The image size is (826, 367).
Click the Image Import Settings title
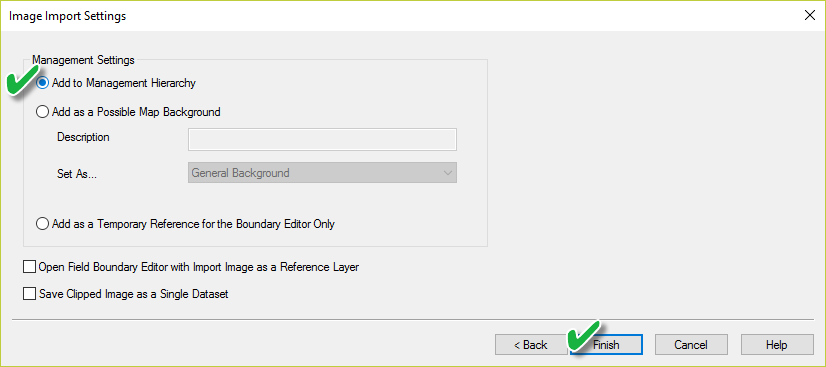pyautogui.click(x=67, y=16)
